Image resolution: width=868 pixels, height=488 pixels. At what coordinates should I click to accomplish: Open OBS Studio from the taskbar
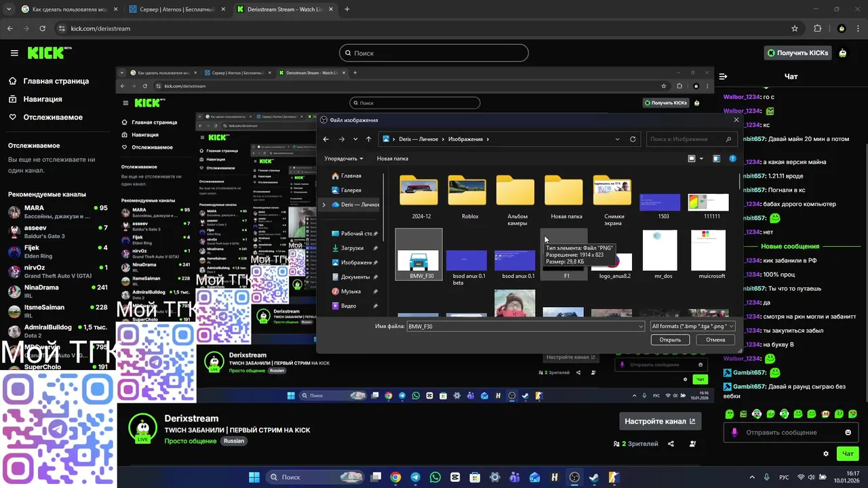click(574, 477)
